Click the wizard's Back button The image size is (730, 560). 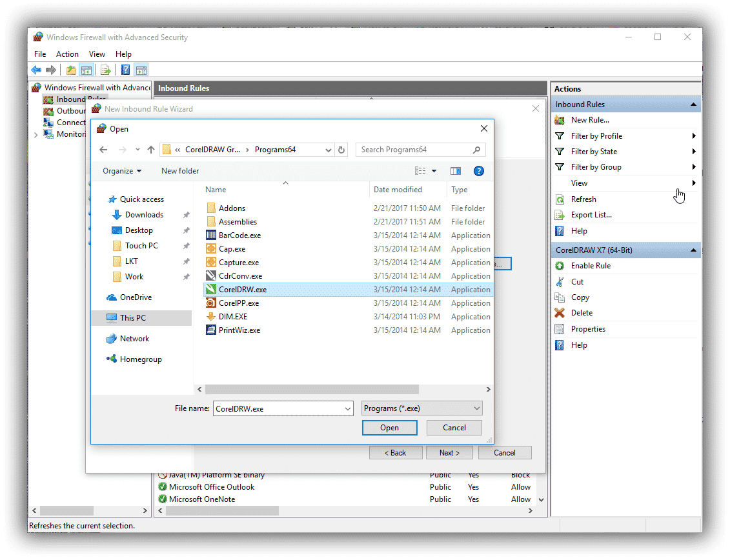[x=396, y=453]
